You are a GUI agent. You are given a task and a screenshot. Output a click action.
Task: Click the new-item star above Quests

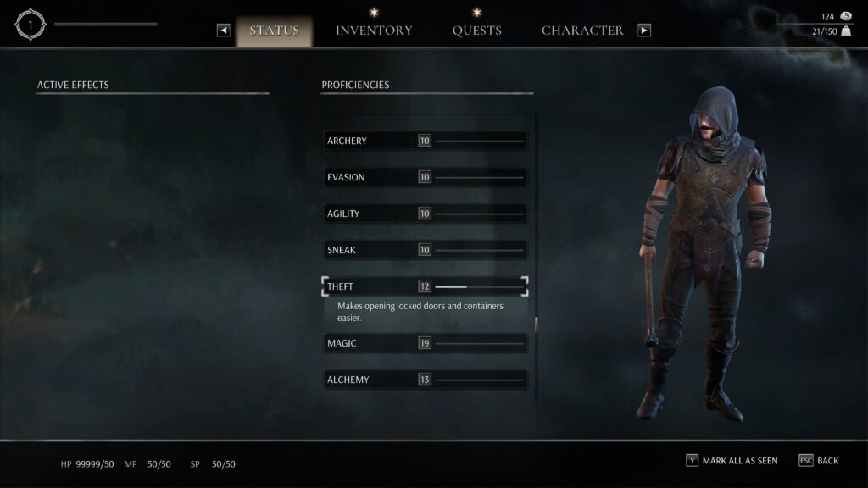476,12
